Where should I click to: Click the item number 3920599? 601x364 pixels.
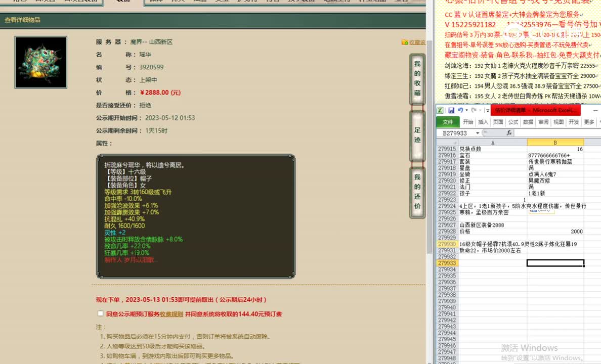pyautogui.click(x=151, y=67)
